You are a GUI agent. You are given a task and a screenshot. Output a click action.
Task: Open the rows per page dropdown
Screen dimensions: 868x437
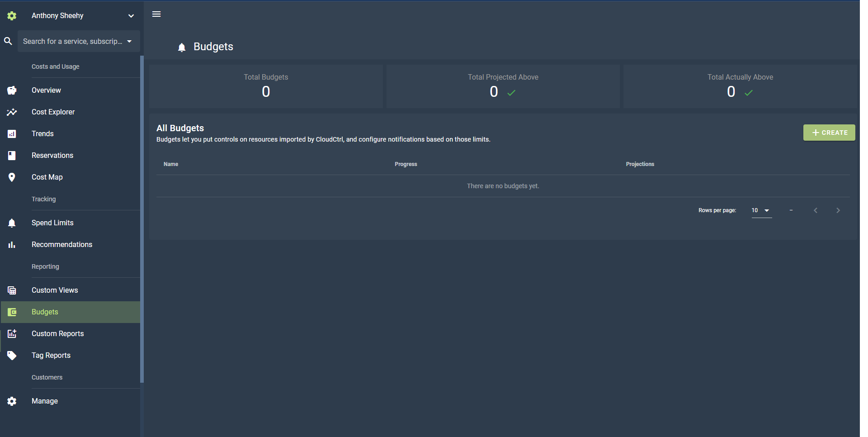[x=761, y=210]
